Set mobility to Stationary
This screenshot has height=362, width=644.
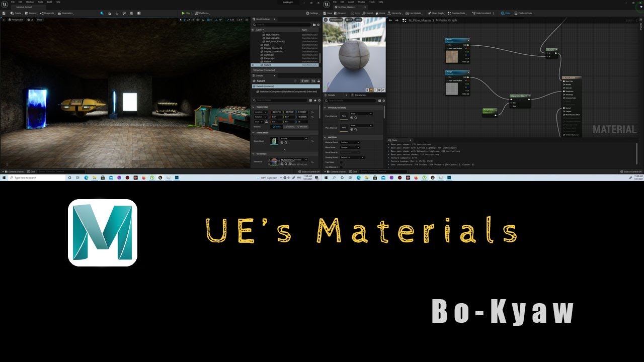click(289, 127)
